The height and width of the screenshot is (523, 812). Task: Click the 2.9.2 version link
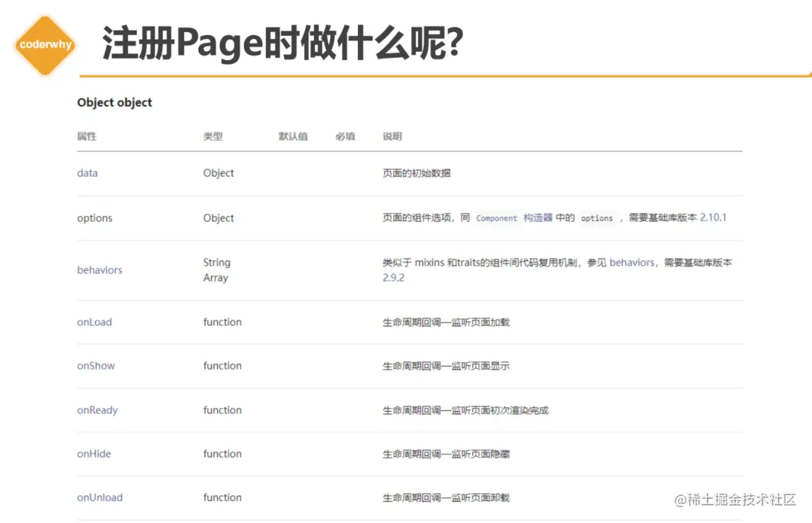pyautogui.click(x=394, y=278)
